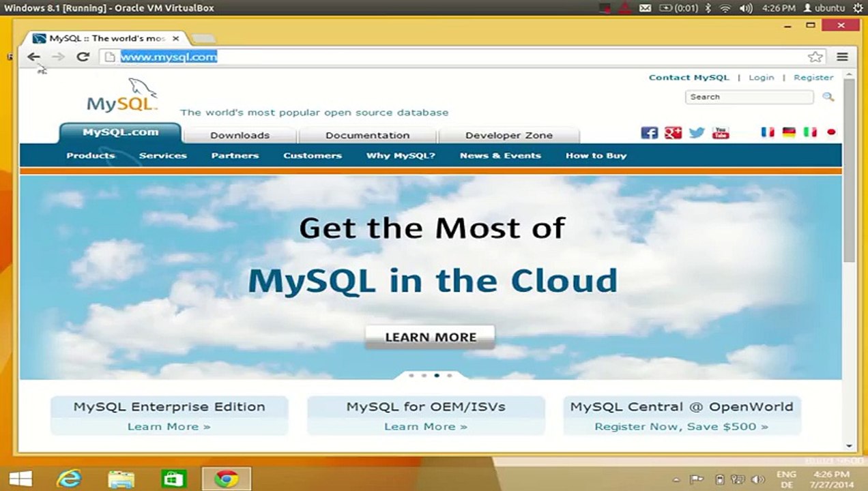Click the Register link
Screen dimensions: 868x491
pyautogui.click(x=813, y=78)
